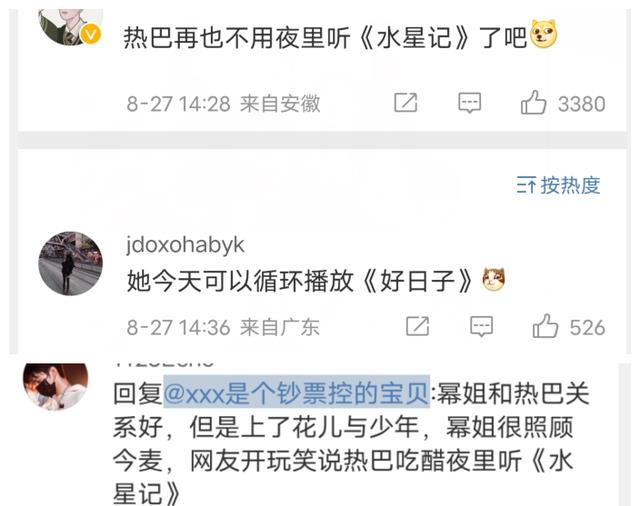The image size is (640, 506).
Task: Click the 526 like count
Action: pyautogui.click(x=587, y=328)
